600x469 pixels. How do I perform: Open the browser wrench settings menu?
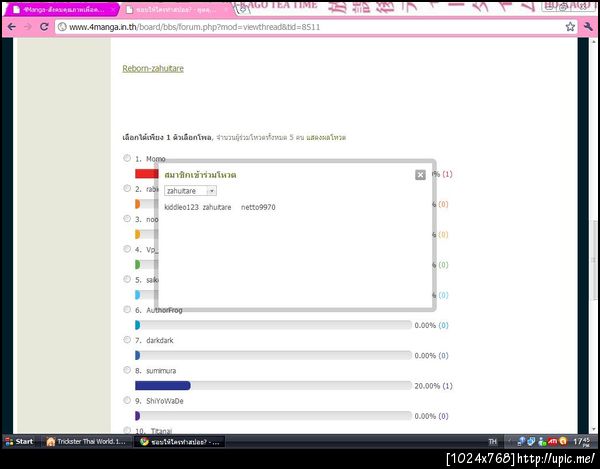(588, 27)
